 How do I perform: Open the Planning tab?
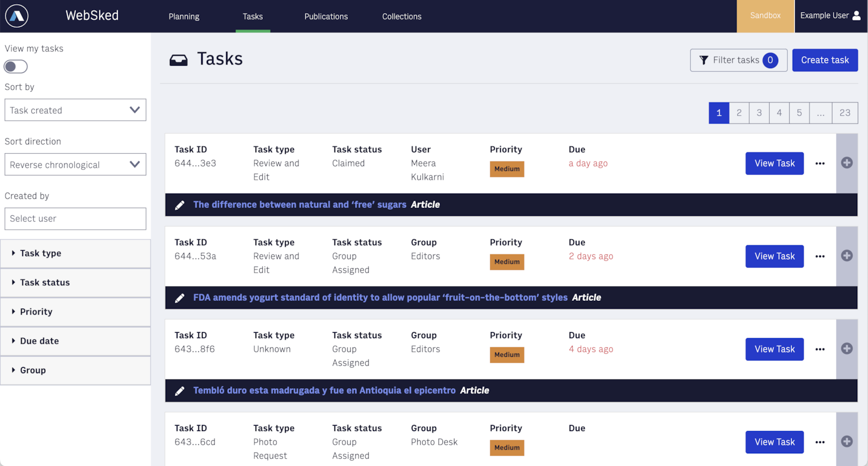click(x=184, y=16)
